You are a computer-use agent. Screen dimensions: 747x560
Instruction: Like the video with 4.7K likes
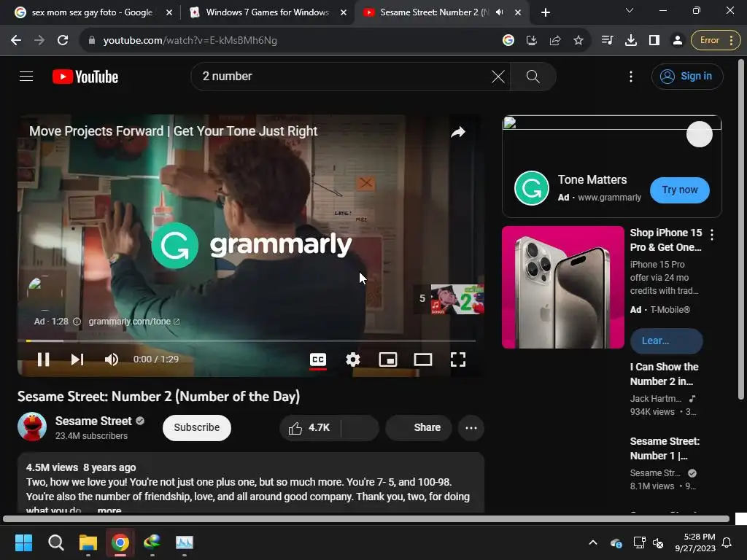[309, 427]
